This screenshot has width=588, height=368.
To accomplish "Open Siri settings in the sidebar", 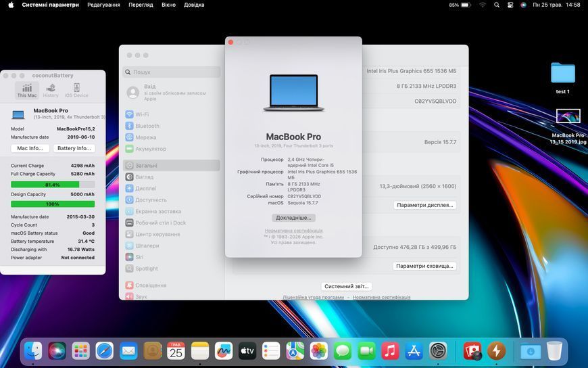I will click(x=172, y=257).
